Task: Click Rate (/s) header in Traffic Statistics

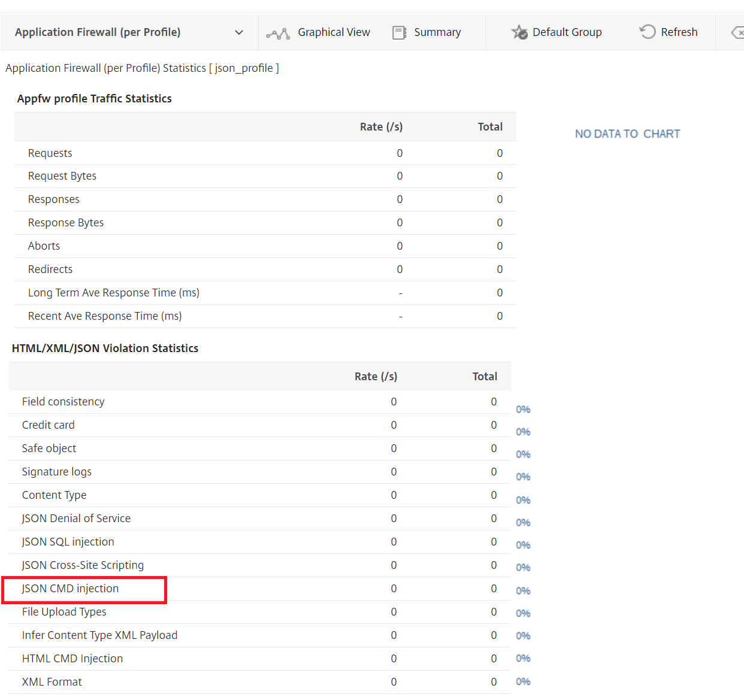Action: tap(381, 127)
